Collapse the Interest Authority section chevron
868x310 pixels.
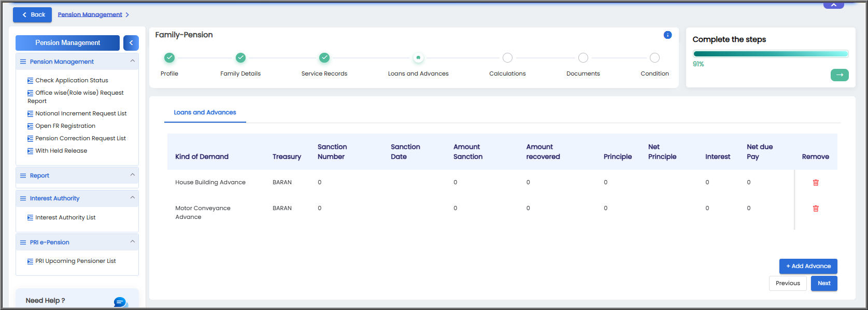(x=132, y=198)
